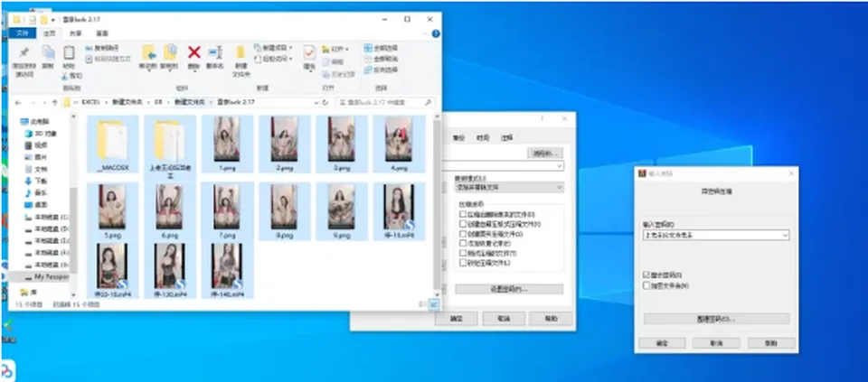The width and height of the screenshot is (868, 382).
Task: Click Organize passwords button
Action: pyautogui.click(x=716, y=319)
